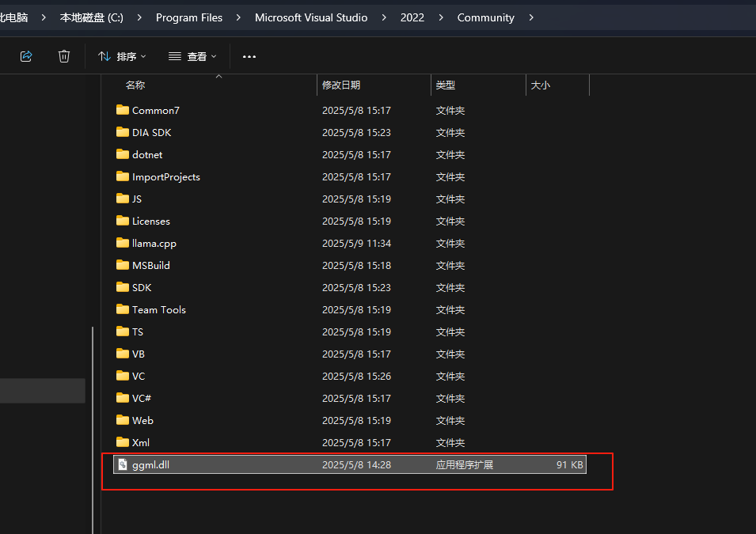Expand chevron after Program Files breadcrumb
This screenshot has height=534, width=756.
[x=238, y=17]
